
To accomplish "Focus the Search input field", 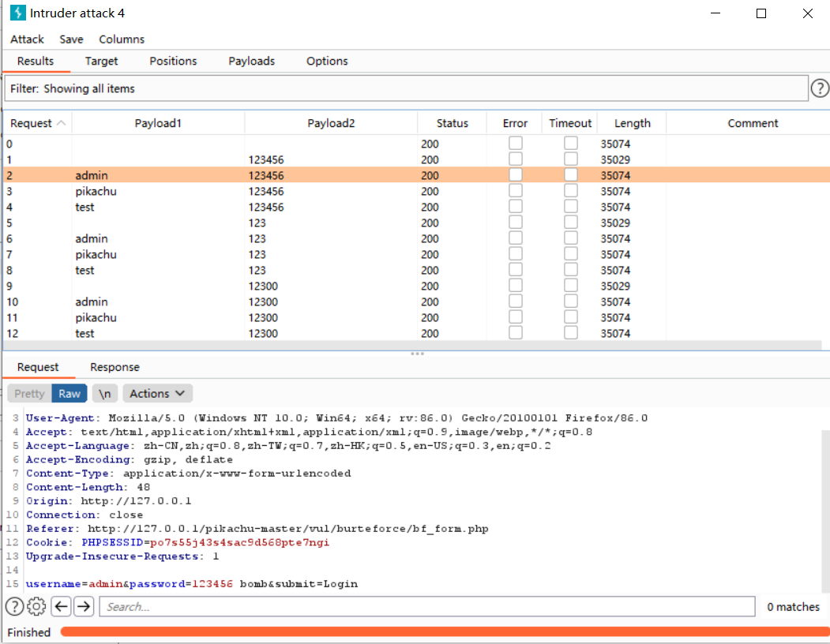I will 426,606.
